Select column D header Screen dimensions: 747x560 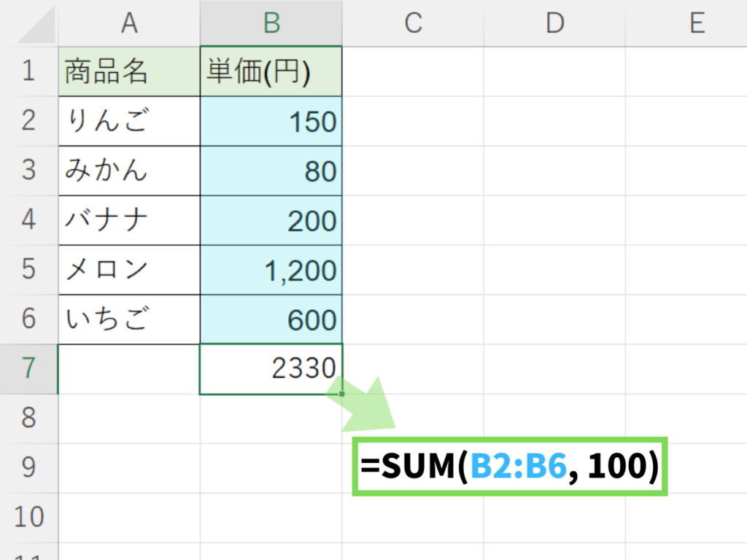click(x=554, y=23)
